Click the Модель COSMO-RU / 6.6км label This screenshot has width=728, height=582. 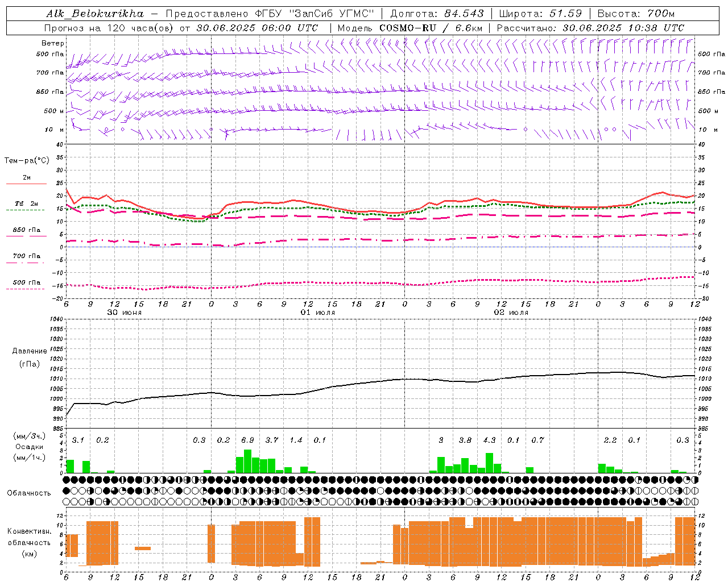coord(410,28)
